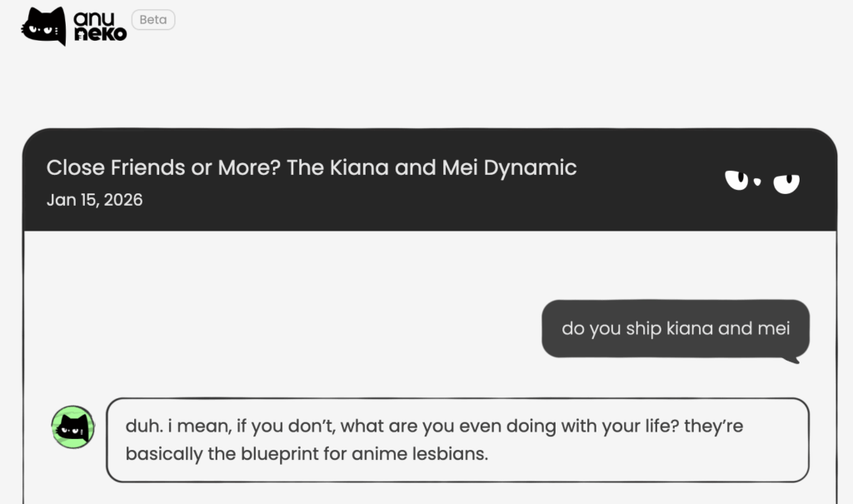
Task: Click the "anu neko" wordmark text
Action: coord(100,26)
